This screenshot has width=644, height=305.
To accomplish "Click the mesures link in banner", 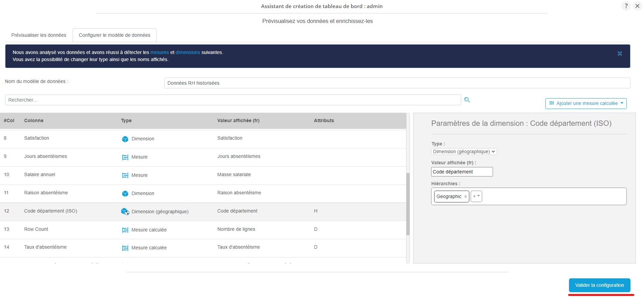I will pyautogui.click(x=159, y=52).
